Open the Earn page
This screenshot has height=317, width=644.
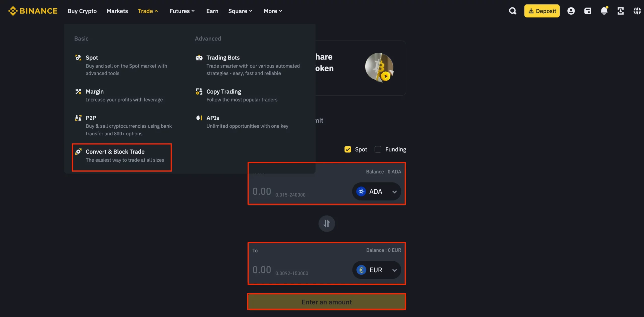coord(212,11)
